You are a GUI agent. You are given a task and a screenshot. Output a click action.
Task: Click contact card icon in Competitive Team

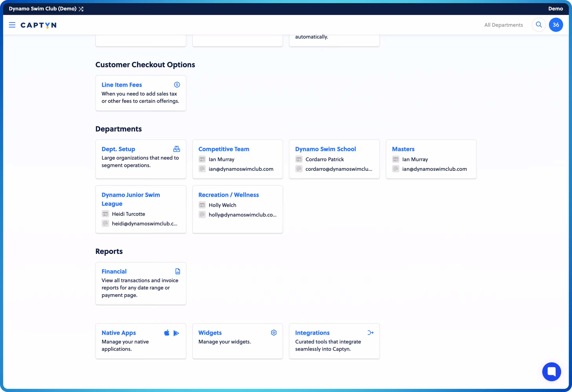tap(202, 159)
